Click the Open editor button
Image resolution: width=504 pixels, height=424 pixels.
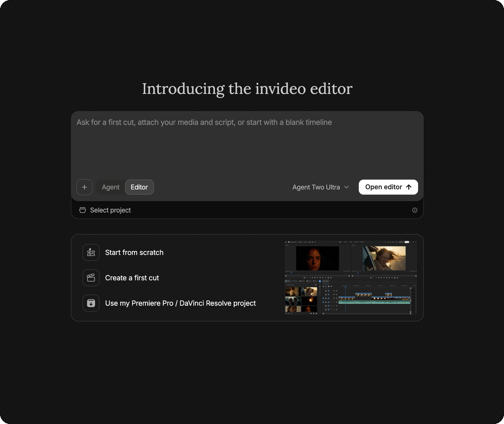(x=388, y=187)
